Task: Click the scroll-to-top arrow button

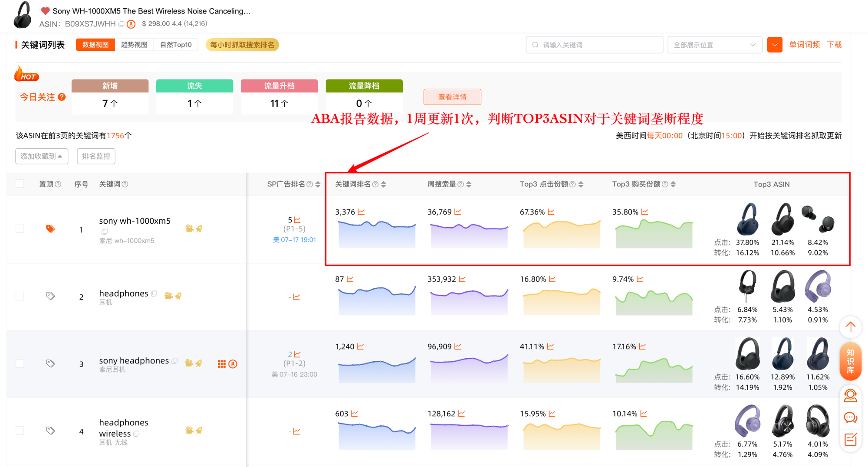Action: (x=851, y=327)
